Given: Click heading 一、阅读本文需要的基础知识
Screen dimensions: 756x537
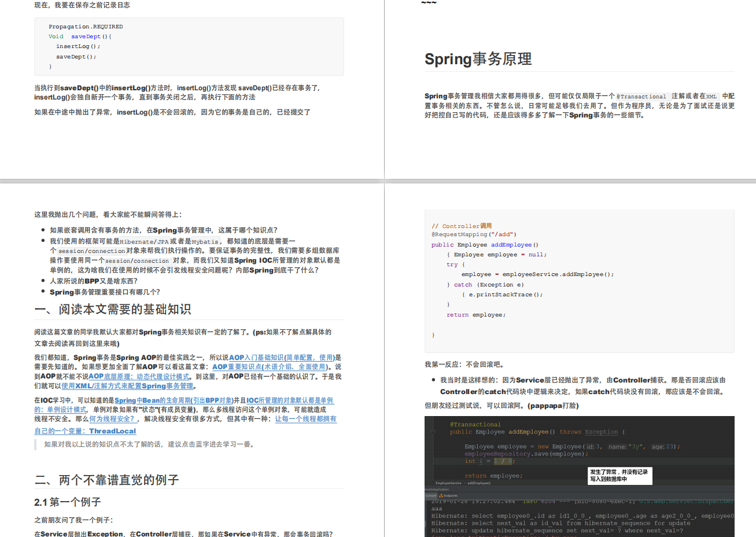Looking at the screenshot, I should 113,310.
